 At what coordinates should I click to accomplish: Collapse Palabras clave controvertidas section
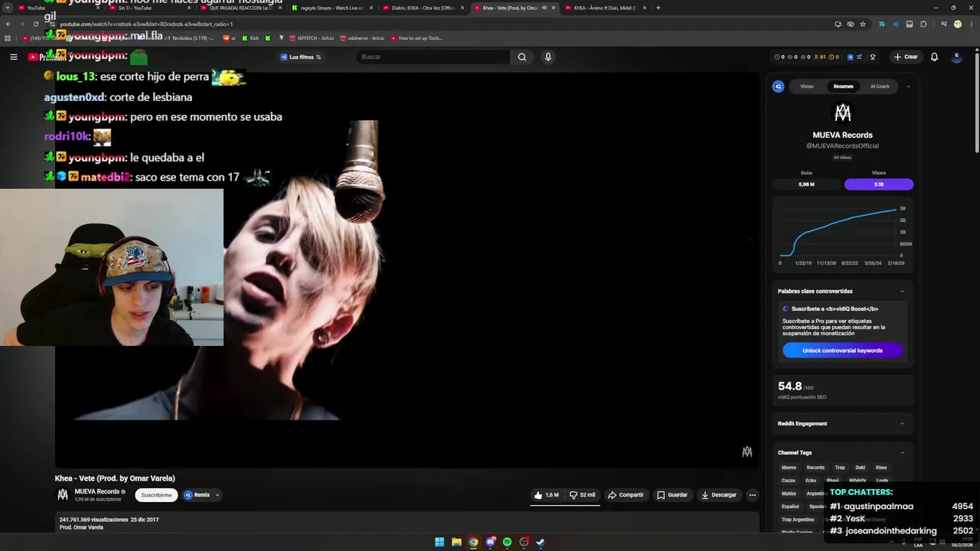pos(902,291)
